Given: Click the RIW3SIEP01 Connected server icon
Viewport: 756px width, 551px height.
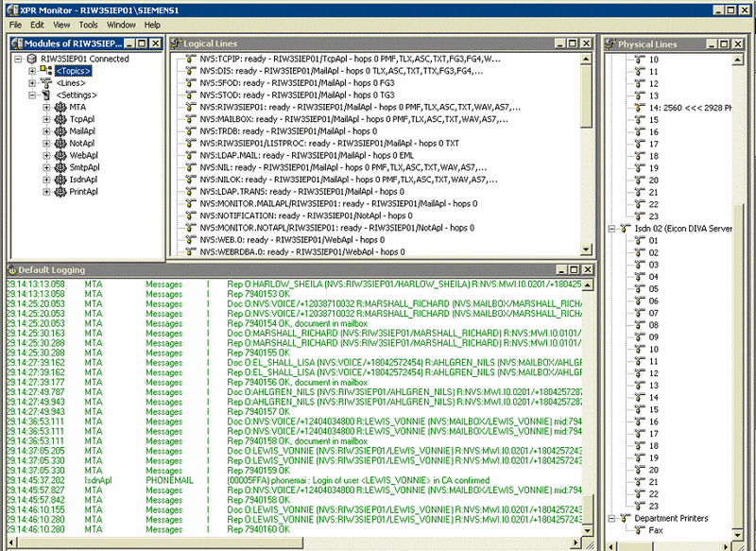Looking at the screenshot, I should tap(32, 59).
